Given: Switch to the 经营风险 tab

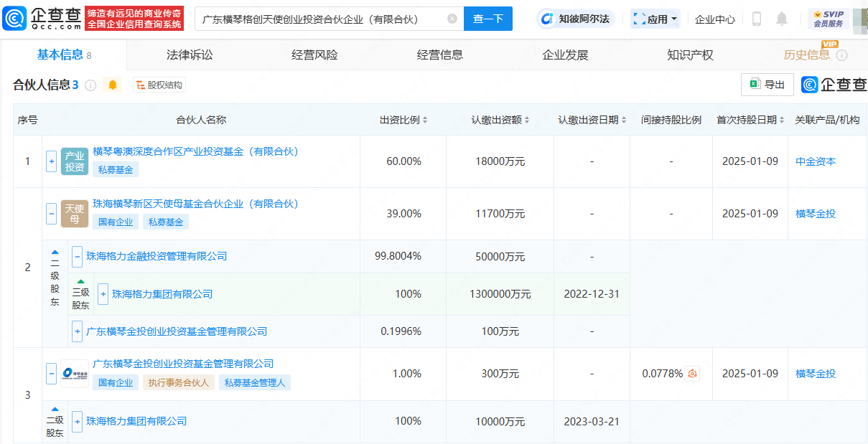Looking at the screenshot, I should 315,55.
